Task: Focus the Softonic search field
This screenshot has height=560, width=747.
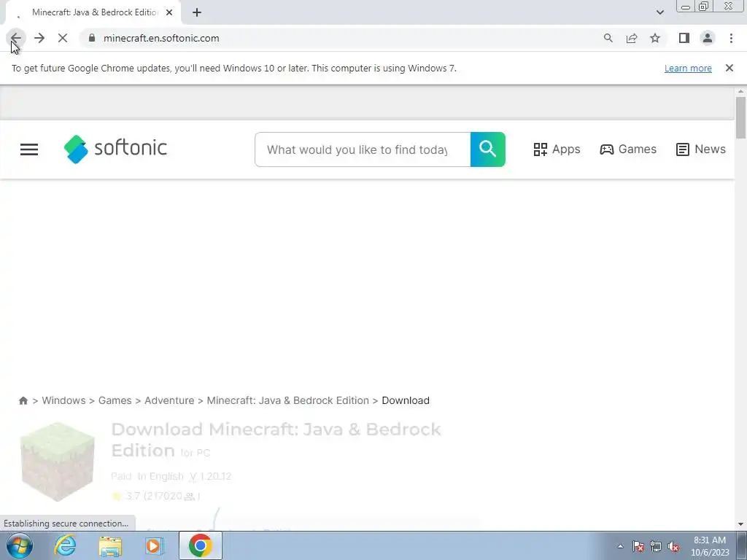Action: (363, 149)
